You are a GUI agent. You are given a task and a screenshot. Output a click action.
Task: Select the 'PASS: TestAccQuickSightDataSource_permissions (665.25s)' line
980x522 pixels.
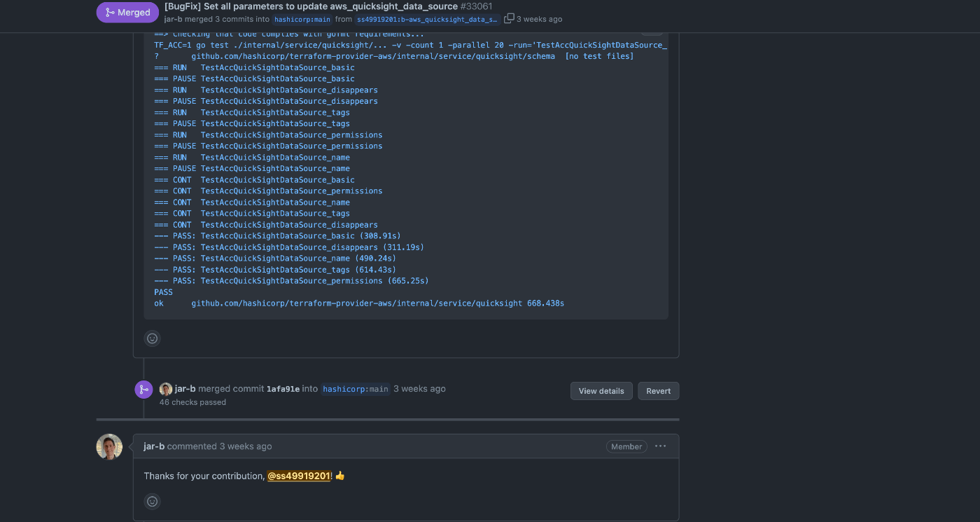click(x=291, y=281)
